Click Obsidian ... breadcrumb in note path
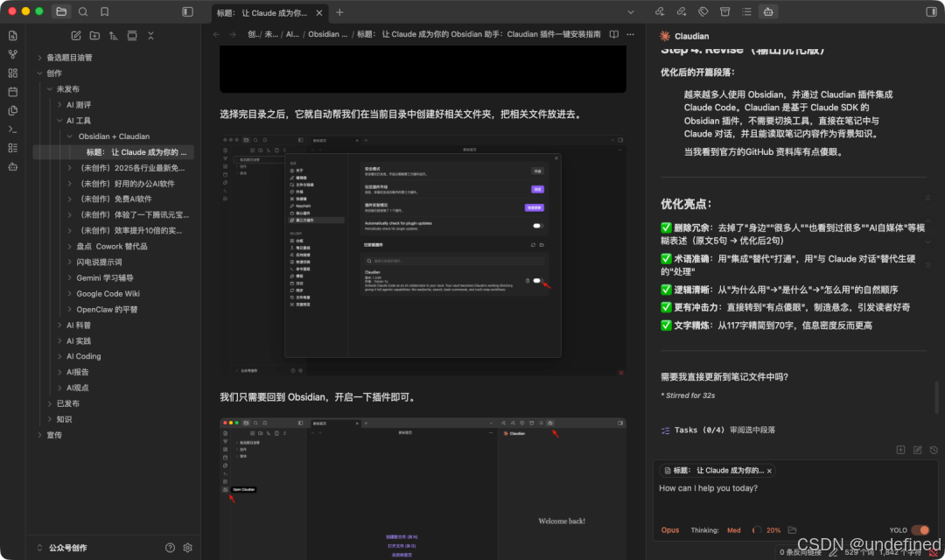 (327, 34)
